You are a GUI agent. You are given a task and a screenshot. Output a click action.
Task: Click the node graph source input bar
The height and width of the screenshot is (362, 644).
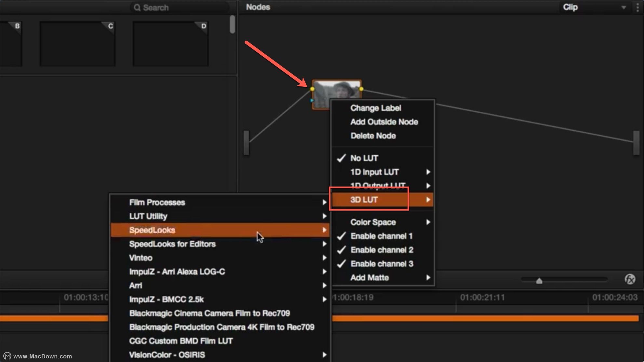[246, 142]
